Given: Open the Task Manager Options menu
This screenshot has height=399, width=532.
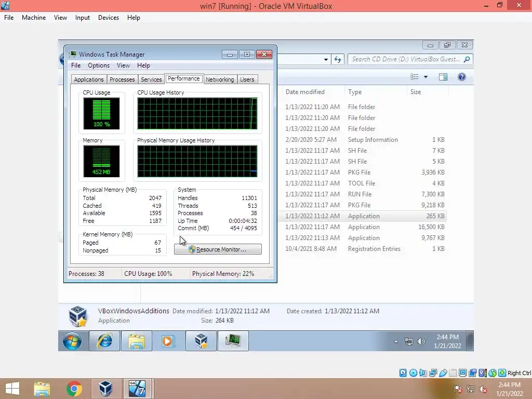Looking at the screenshot, I should [x=99, y=65].
